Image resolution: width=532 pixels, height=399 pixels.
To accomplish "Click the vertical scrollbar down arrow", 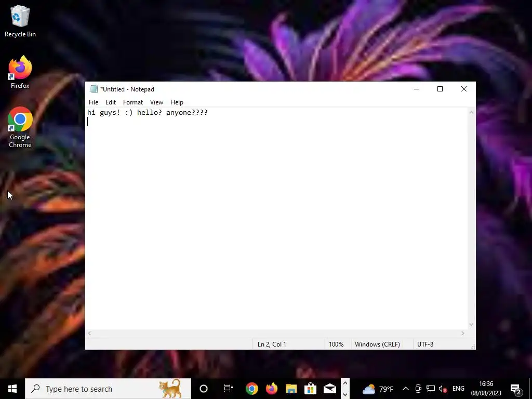I will 471,325.
